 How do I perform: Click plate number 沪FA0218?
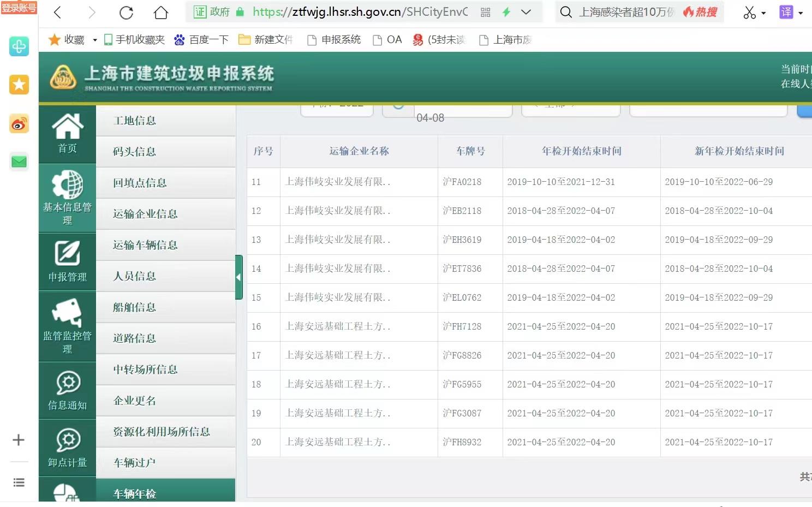[x=462, y=182]
